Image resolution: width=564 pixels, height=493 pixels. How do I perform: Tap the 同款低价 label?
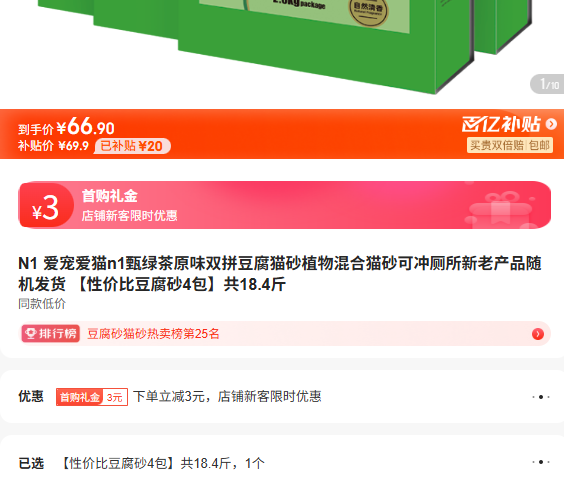pyautogui.click(x=42, y=304)
